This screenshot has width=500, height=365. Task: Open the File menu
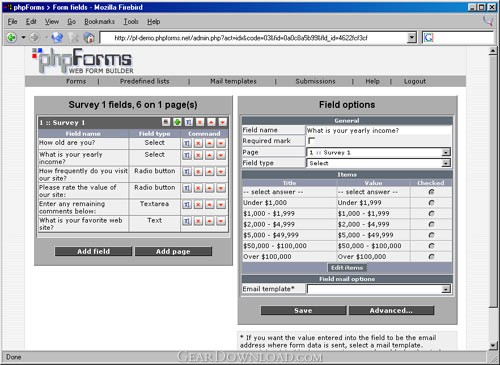point(12,22)
